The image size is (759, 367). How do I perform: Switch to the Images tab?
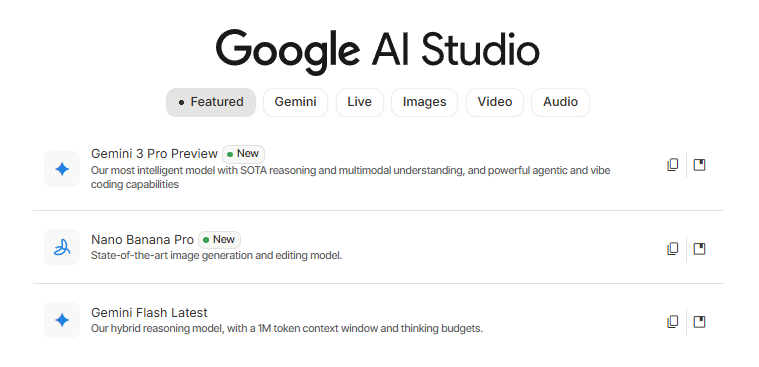tap(425, 102)
